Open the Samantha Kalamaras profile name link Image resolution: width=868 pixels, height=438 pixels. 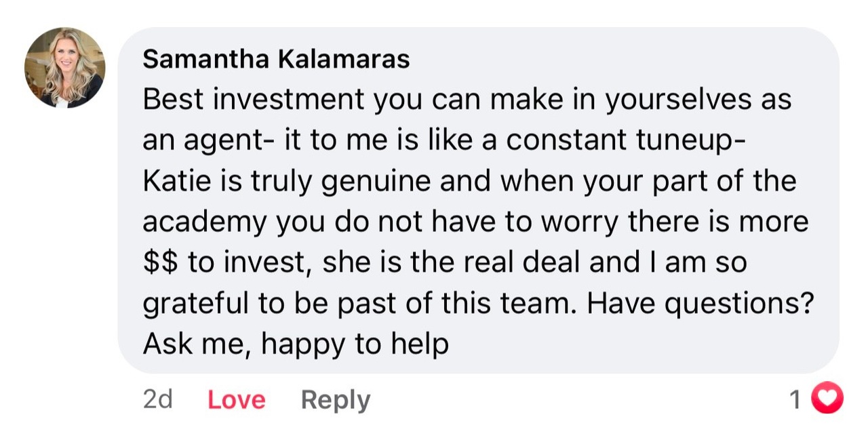276,60
